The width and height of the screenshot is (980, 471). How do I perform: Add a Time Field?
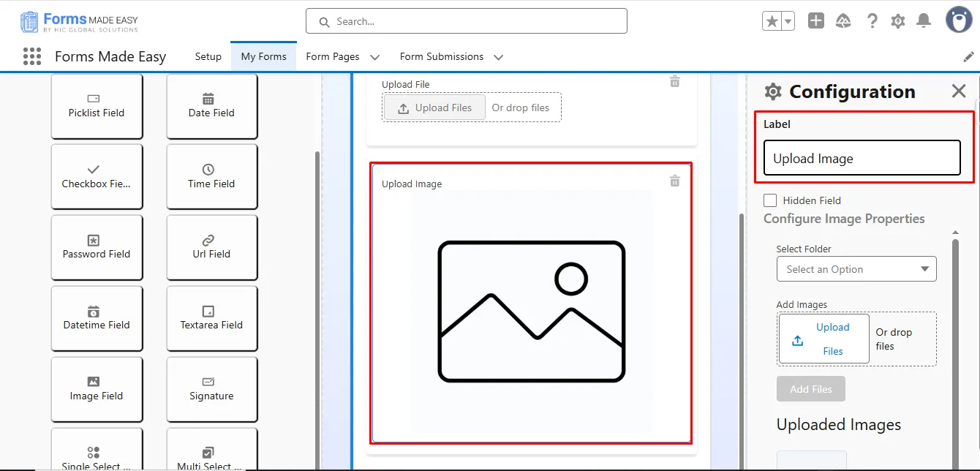(211, 176)
